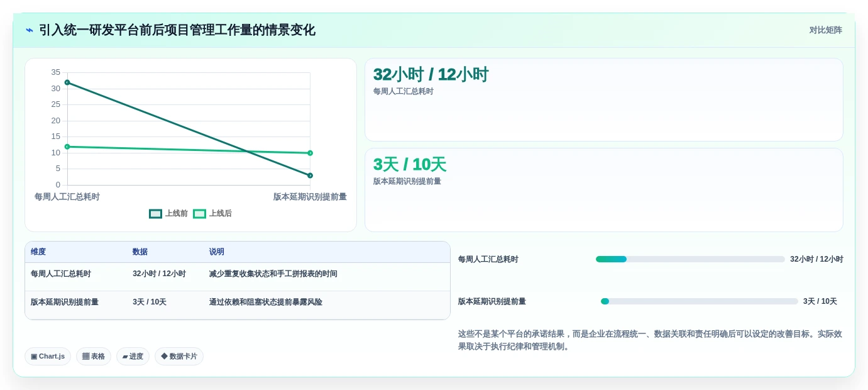Click the 对比矩阵 label in header
Screen dimensions: 868x390
pos(825,30)
